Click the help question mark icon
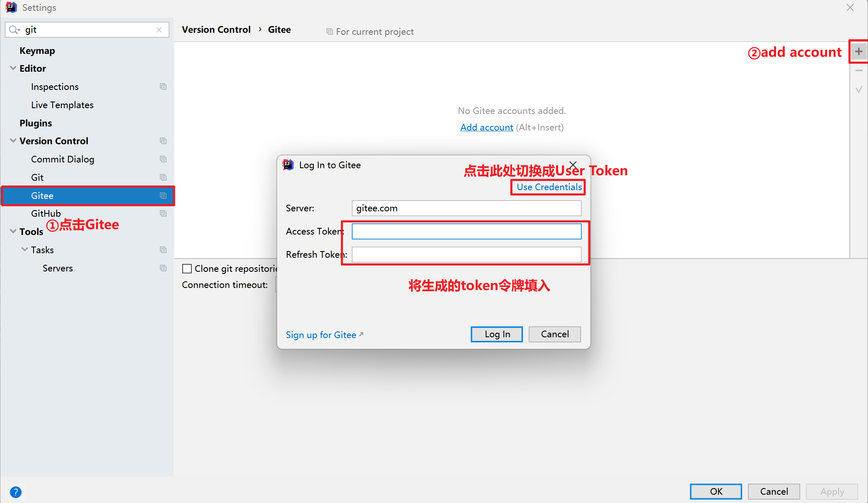This screenshot has width=868, height=503. (x=16, y=492)
